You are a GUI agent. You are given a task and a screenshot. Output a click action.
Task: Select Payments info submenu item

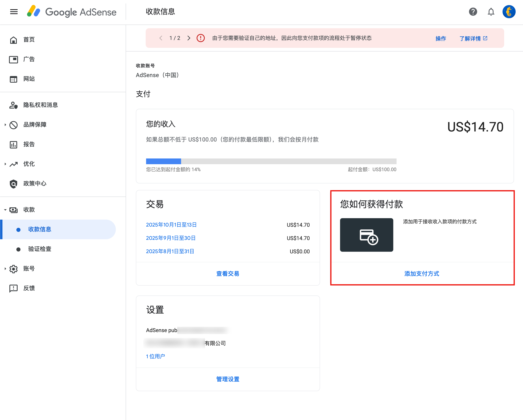39,229
